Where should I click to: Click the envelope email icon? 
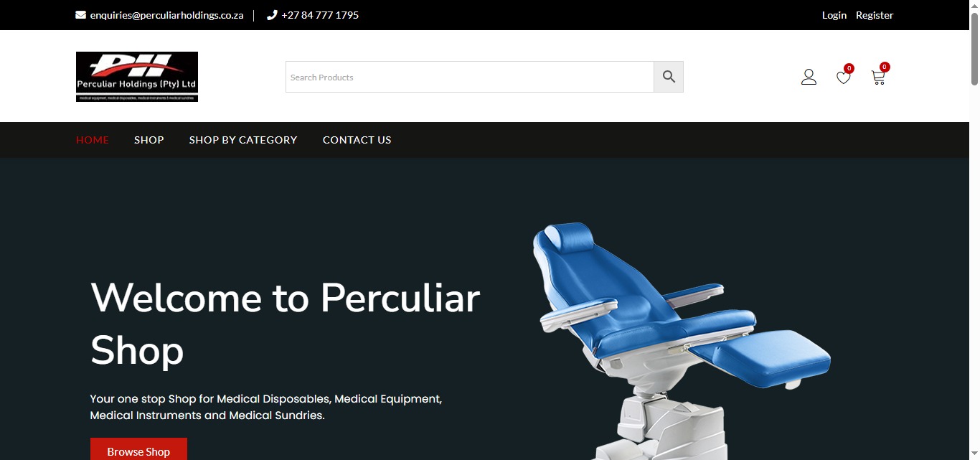click(80, 15)
